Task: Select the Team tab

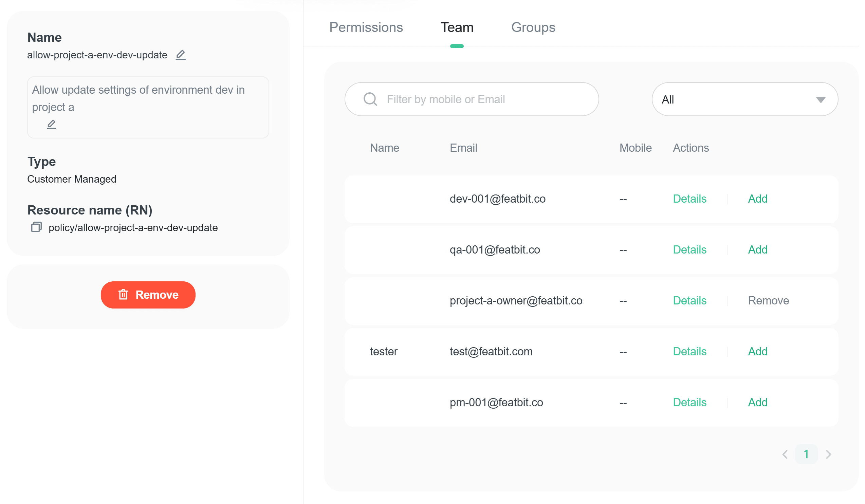Action: [x=458, y=27]
